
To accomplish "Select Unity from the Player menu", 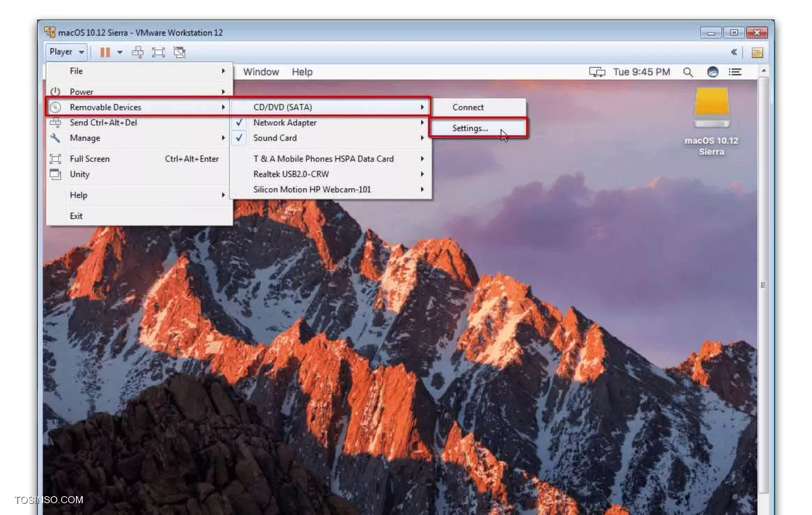I will pyautogui.click(x=139, y=174).
